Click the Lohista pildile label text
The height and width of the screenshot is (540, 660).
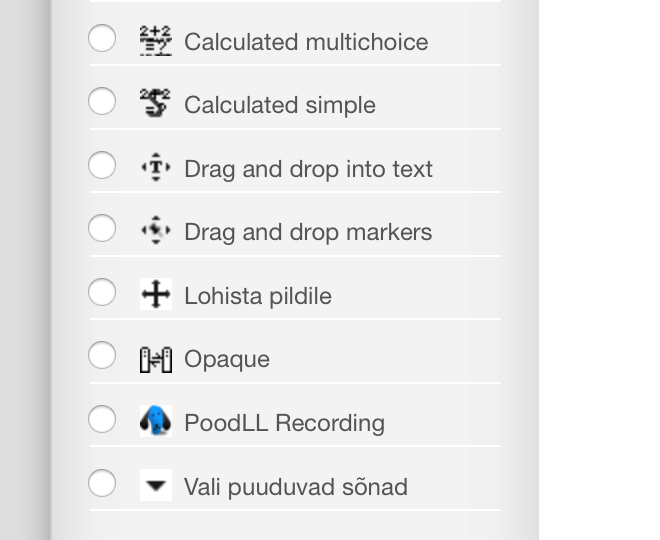coord(258,296)
